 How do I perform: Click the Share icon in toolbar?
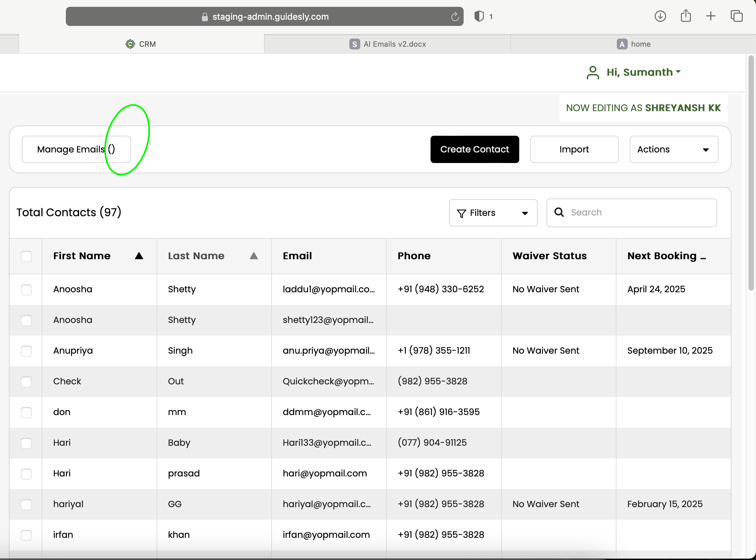[x=686, y=16]
